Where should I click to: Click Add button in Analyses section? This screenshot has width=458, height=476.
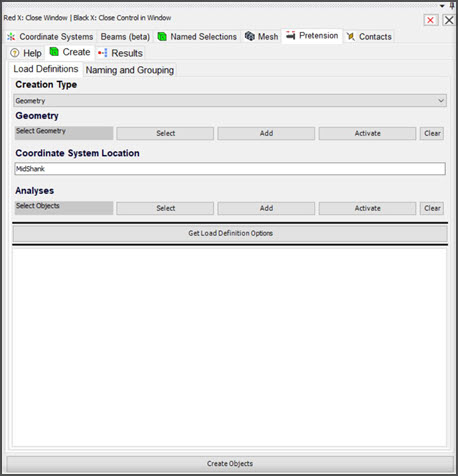tap(266, 208)
